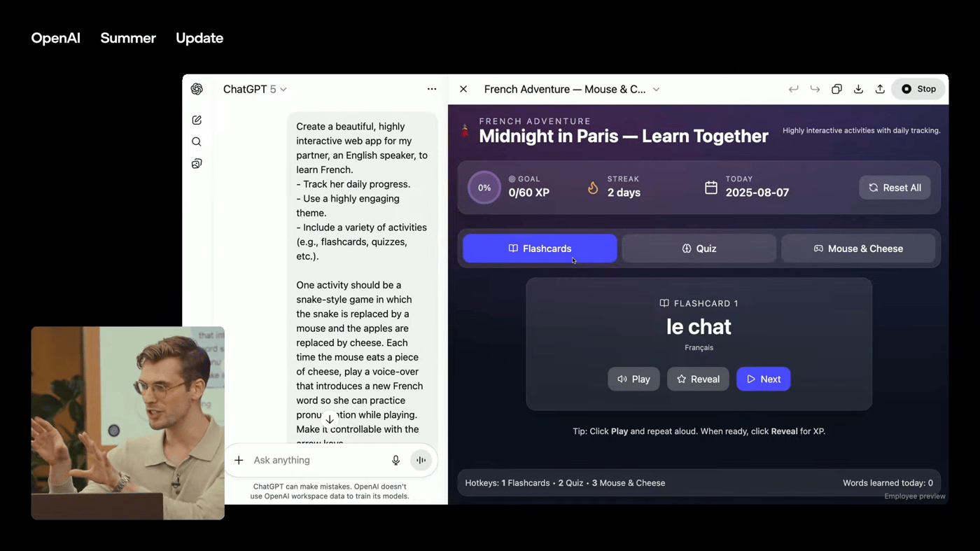980x551 pixels.
Task: Switch to the Quiz tab
Action: [699, 249]
